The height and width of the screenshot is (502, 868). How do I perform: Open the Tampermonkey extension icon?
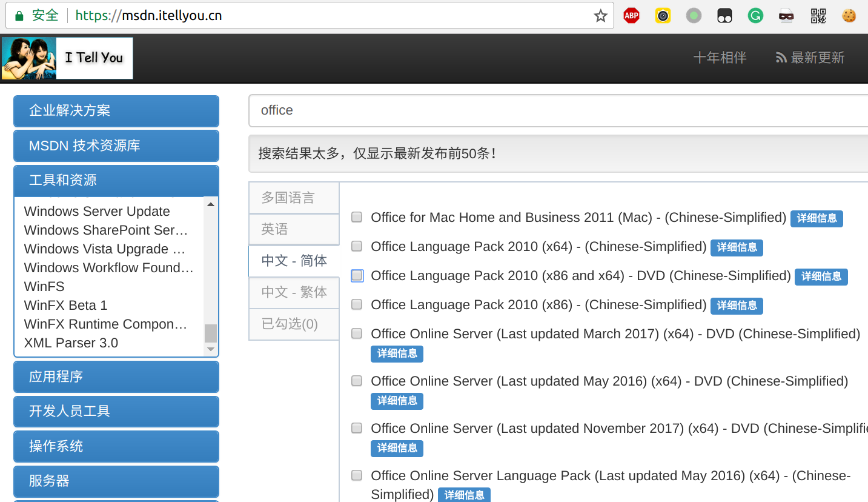(x=724, y=16)
